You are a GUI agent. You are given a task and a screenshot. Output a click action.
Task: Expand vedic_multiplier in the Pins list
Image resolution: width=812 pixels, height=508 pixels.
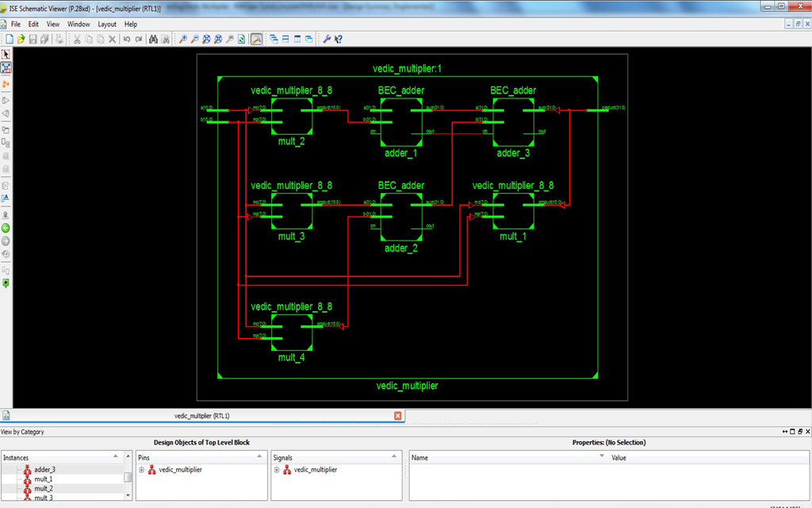pyautogui.click(x=141, y=470)
